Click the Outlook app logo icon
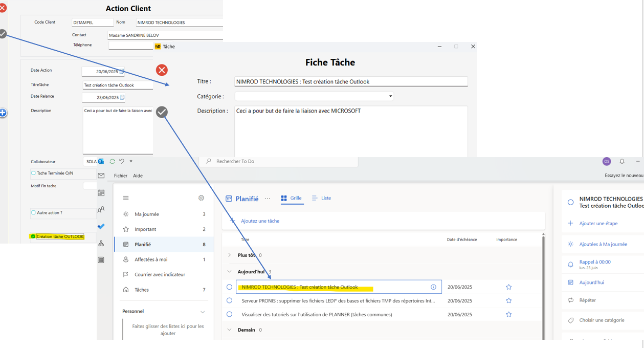The height and width of the screenshot is (348, 644). (101, 161)
